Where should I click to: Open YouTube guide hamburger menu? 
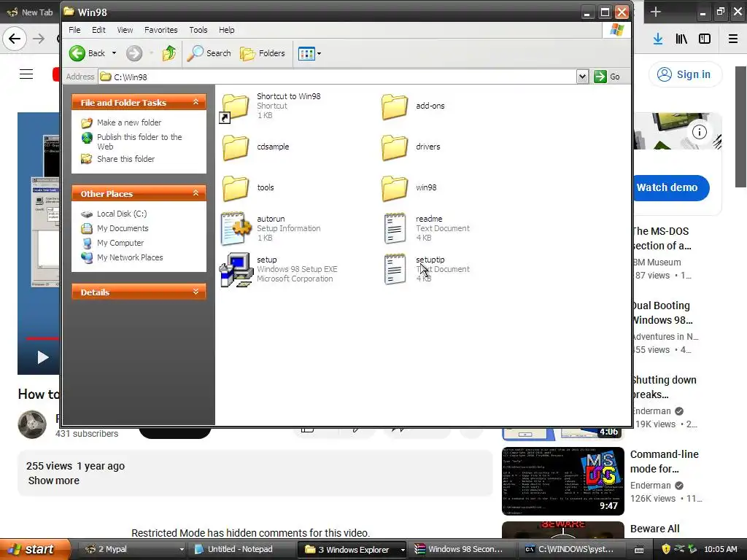point(26,74)
